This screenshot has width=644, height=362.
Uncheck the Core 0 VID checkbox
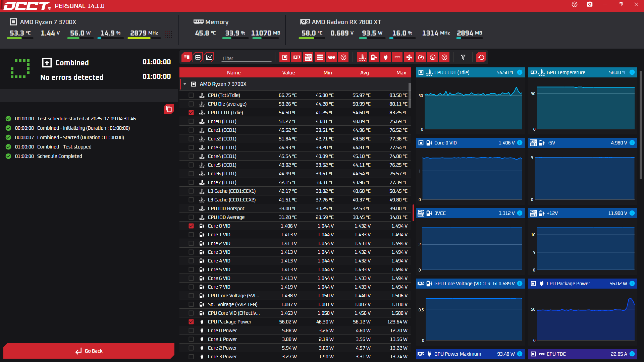[191, 226]
